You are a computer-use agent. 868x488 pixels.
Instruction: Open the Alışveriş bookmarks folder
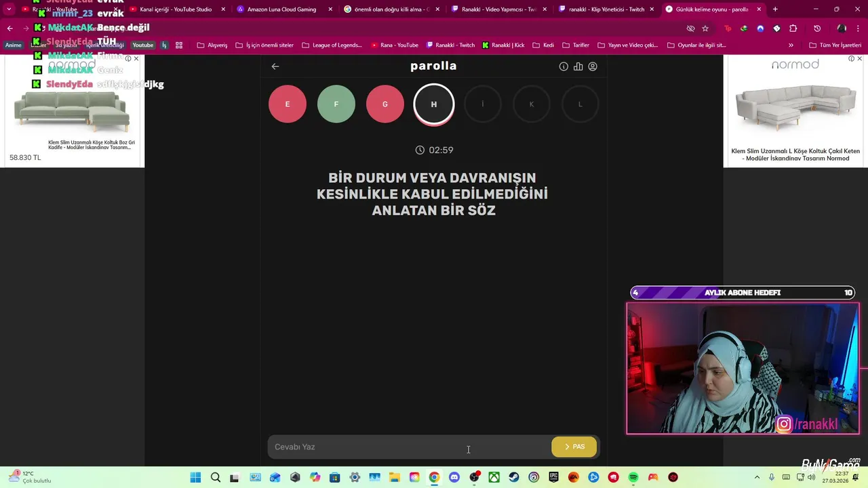click(x=212, y=45)
